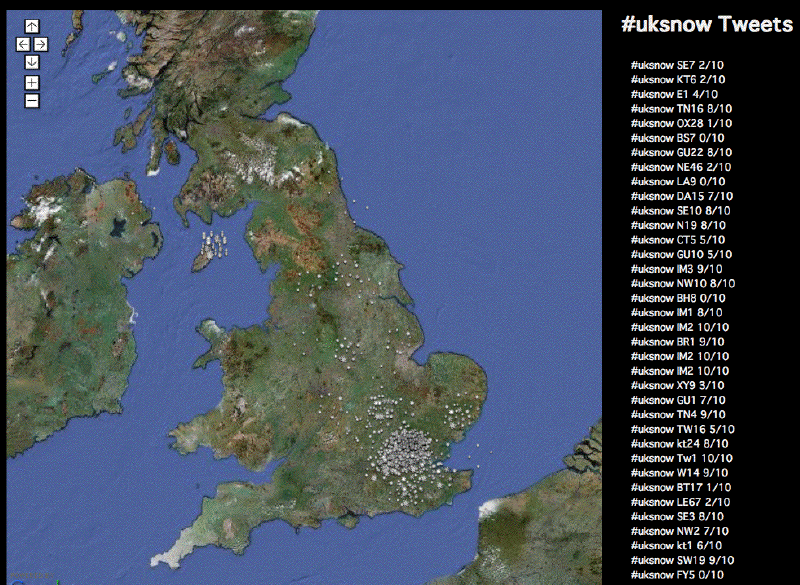Select tweet '#uksnow XY9 3/10'
Viewport: 800px width, 585px height.
tap(678, 386)
